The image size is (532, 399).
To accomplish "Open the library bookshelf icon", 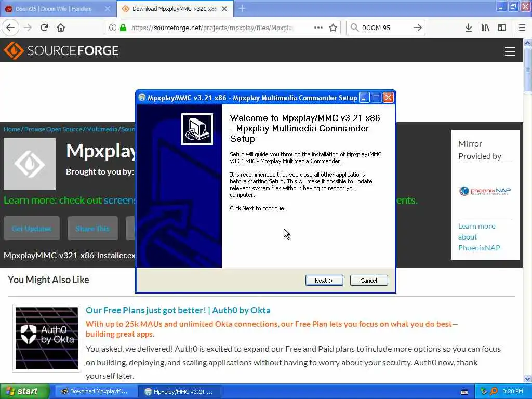I will [485, 28].
